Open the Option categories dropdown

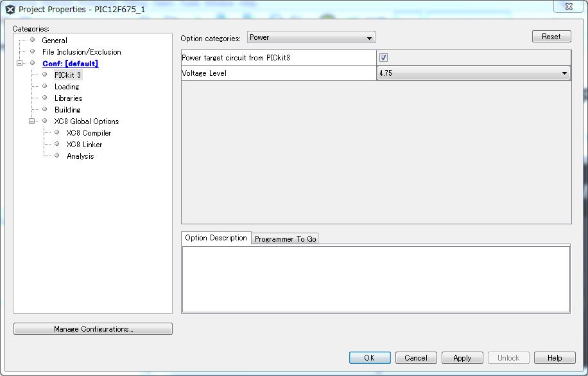click(311, 38)
